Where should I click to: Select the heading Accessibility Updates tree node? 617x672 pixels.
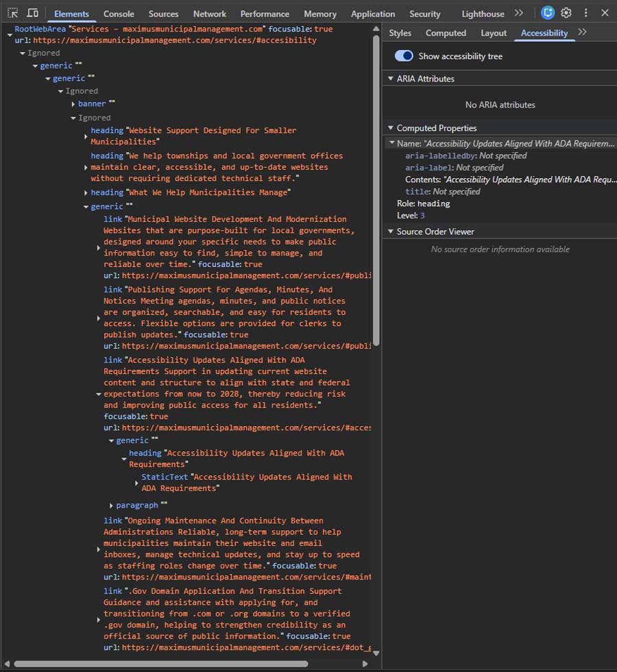click(x=237, y=458)
